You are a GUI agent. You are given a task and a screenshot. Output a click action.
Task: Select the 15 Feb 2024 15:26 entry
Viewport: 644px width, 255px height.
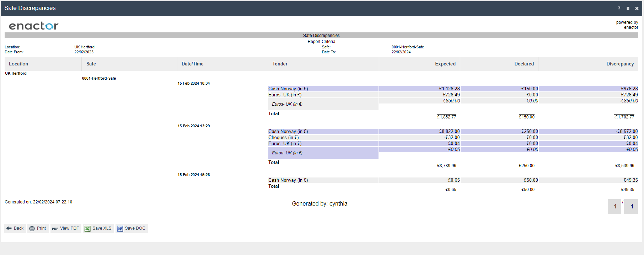point(194,175)
